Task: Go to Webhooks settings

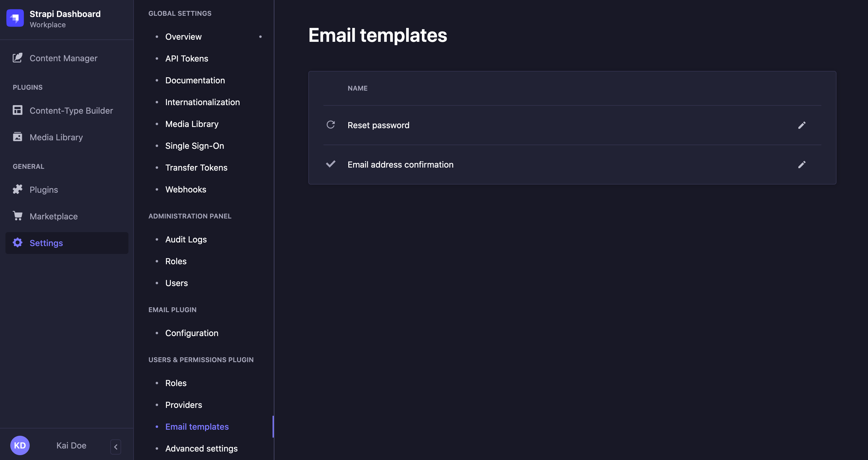Action: point(186,189)
